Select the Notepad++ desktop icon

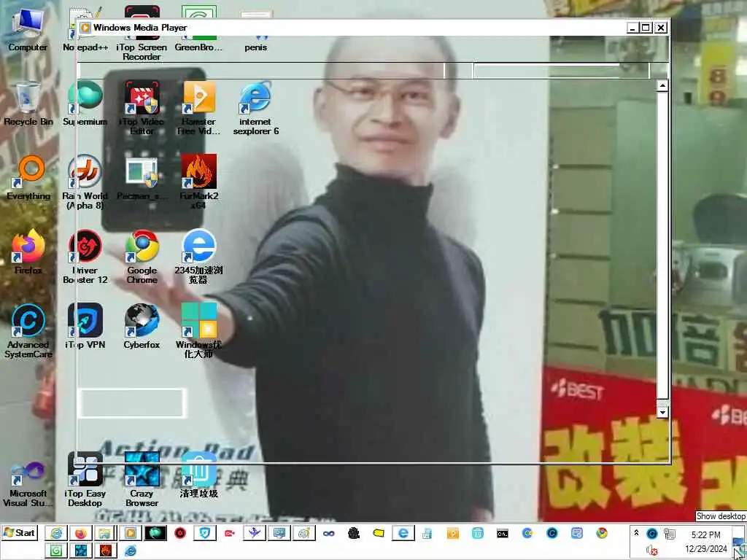coord(85,30)
